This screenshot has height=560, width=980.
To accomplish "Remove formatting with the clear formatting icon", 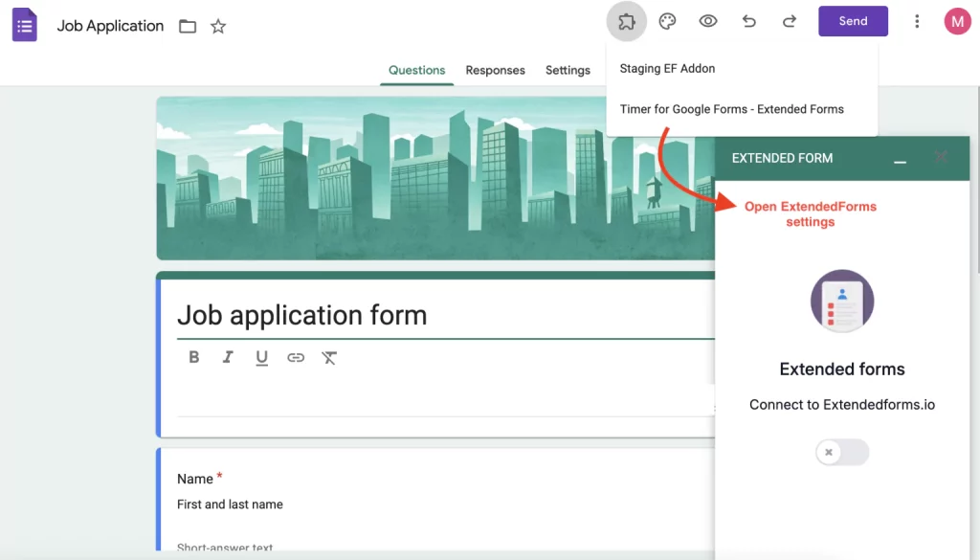I will point(329,357).
